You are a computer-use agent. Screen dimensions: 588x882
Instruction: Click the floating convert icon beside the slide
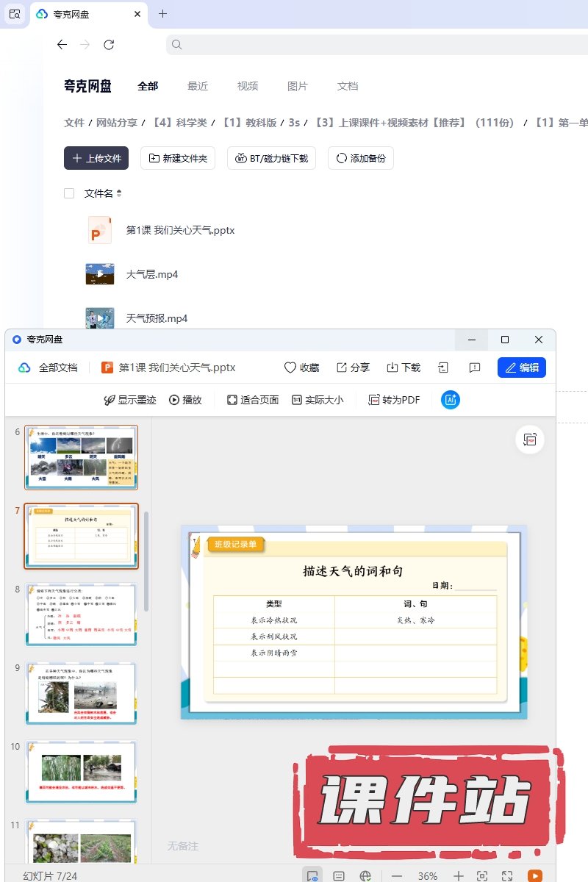529,440
